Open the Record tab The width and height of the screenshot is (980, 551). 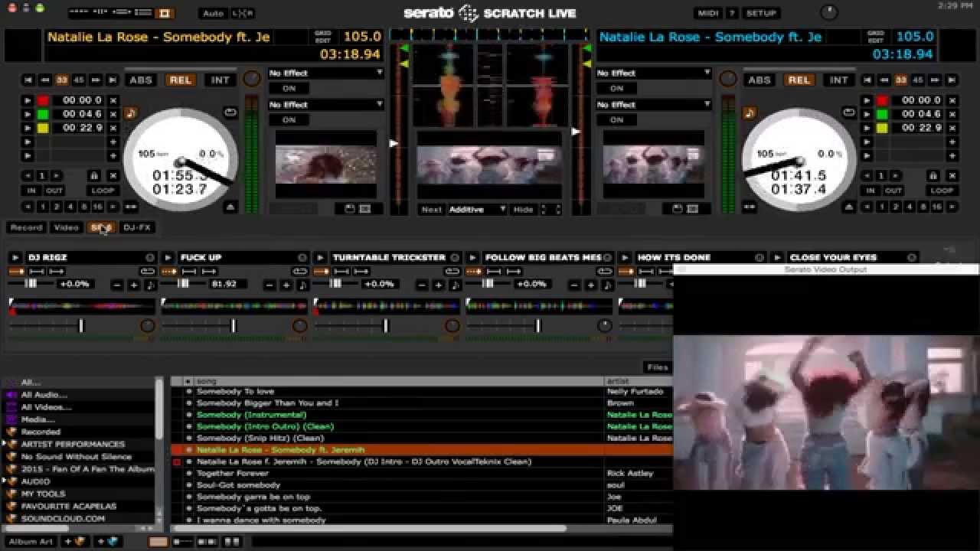pos(26,227)
